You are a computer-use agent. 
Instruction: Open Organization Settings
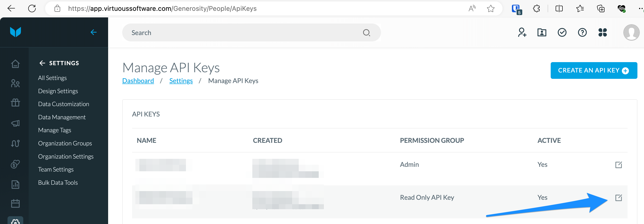(66, 156)
